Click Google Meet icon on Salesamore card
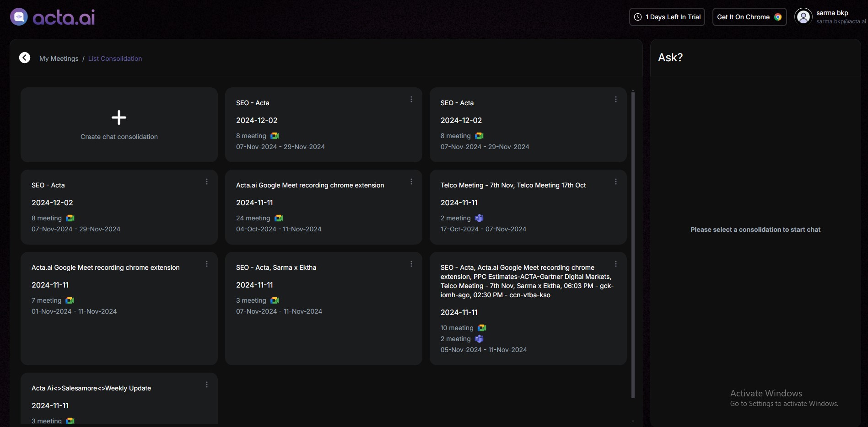This screenshot has height=427, width=868. point(70,421)
